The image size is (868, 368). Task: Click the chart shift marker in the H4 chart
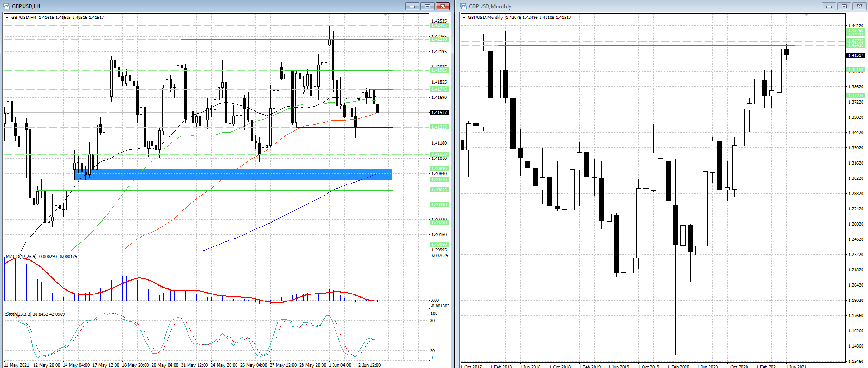tap(386, 15)
